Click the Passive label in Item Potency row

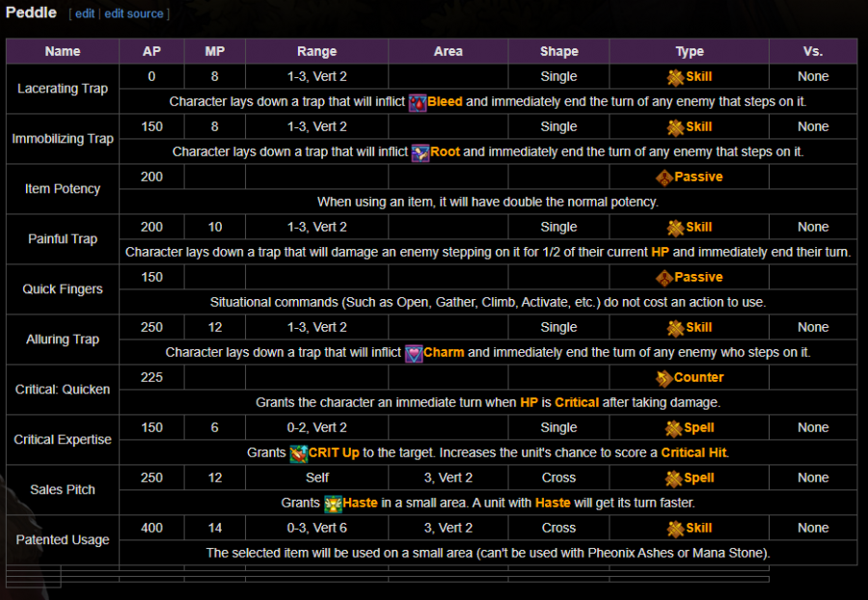(x=698, y=177)
